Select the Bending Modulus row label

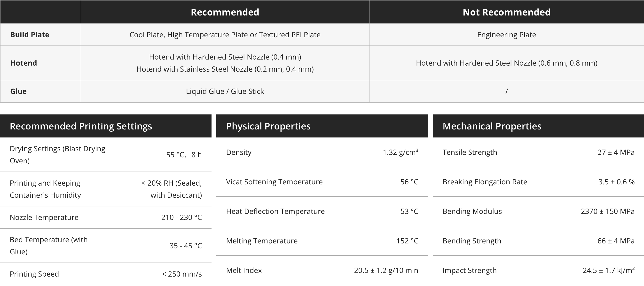[x=472, y=211]
